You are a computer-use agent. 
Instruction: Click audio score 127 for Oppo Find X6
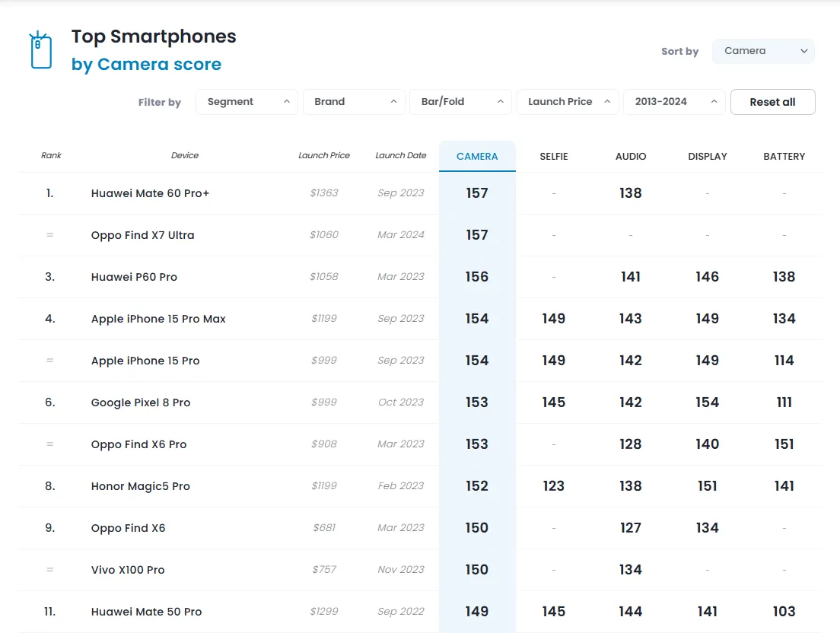coord(631,528)
